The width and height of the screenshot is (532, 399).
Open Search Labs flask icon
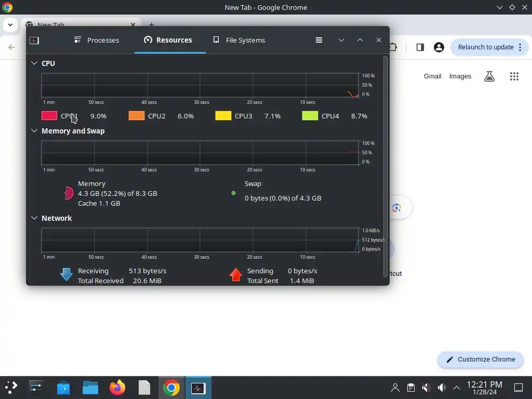(489, 76)
